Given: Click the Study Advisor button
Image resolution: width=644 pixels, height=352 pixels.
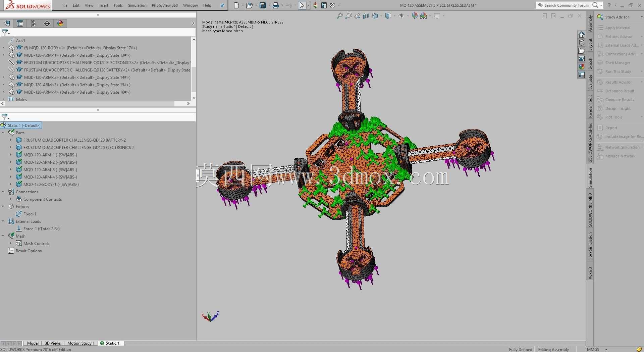Looking at the screenshot, I should point(617,17).
